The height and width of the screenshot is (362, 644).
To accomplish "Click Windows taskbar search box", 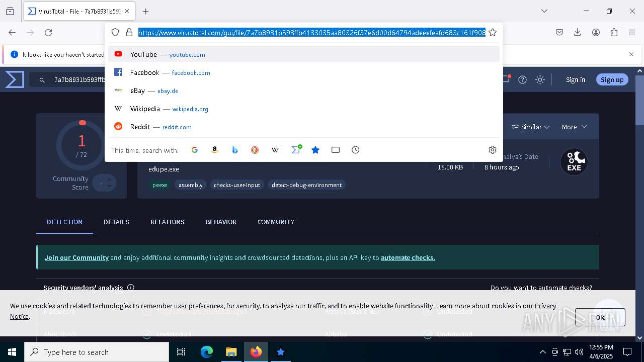I will click(97, 352).
